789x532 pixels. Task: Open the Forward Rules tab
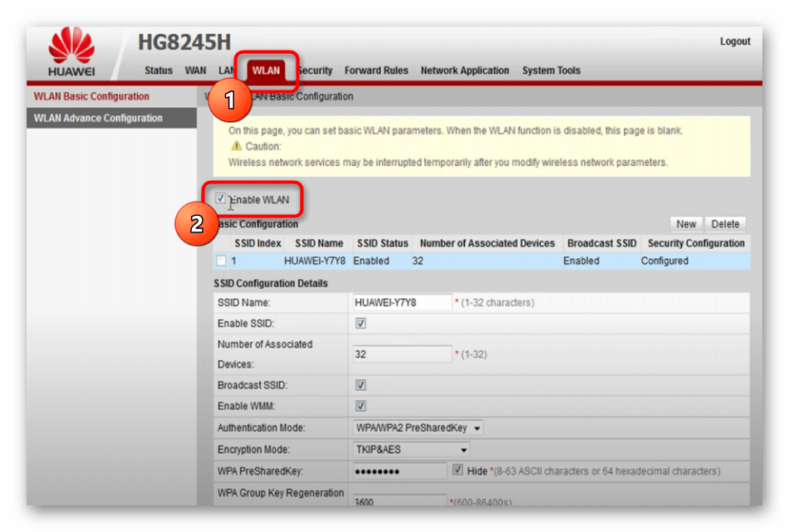click(x=376, y=71)
